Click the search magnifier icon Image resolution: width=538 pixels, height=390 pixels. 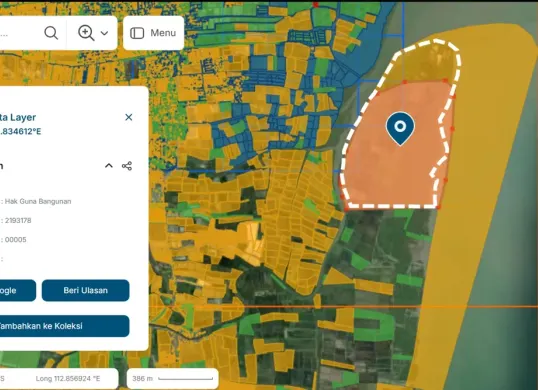click(x=51, y=33)
